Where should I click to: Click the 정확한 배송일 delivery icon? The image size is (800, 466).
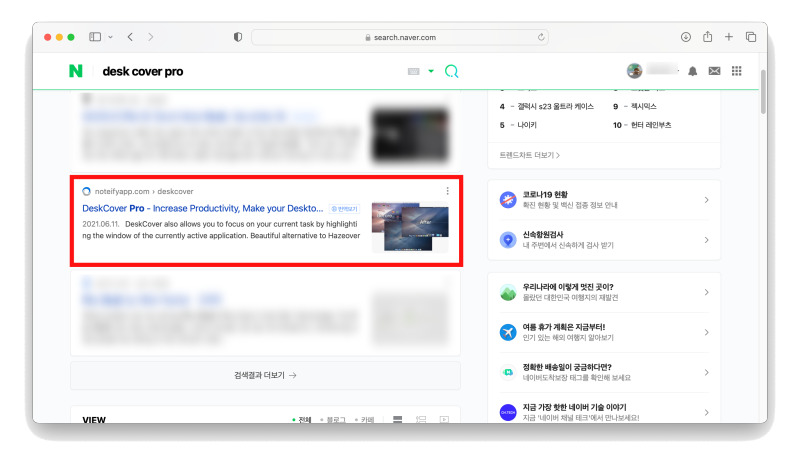tap(508, 373)
